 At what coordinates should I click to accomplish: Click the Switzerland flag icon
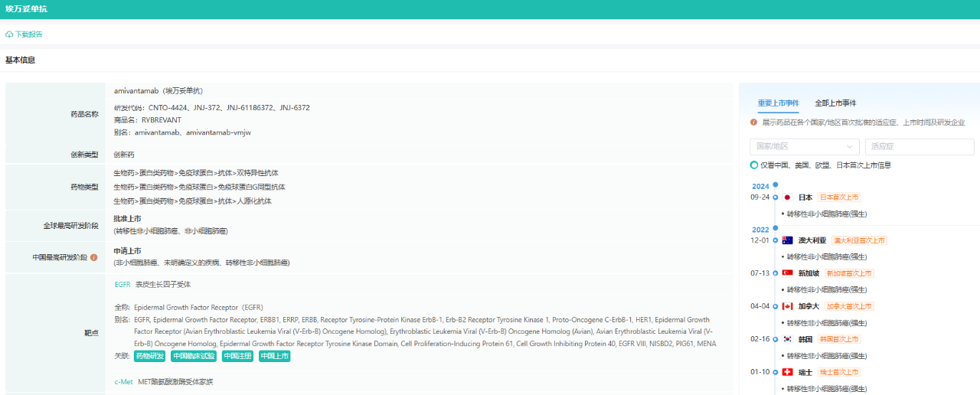[x=787, y=372]
